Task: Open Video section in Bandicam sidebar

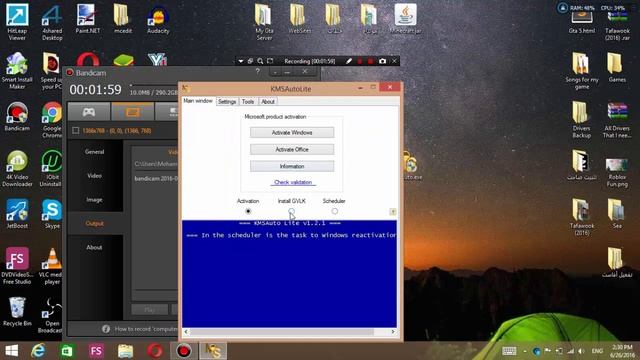Action: 94,176
